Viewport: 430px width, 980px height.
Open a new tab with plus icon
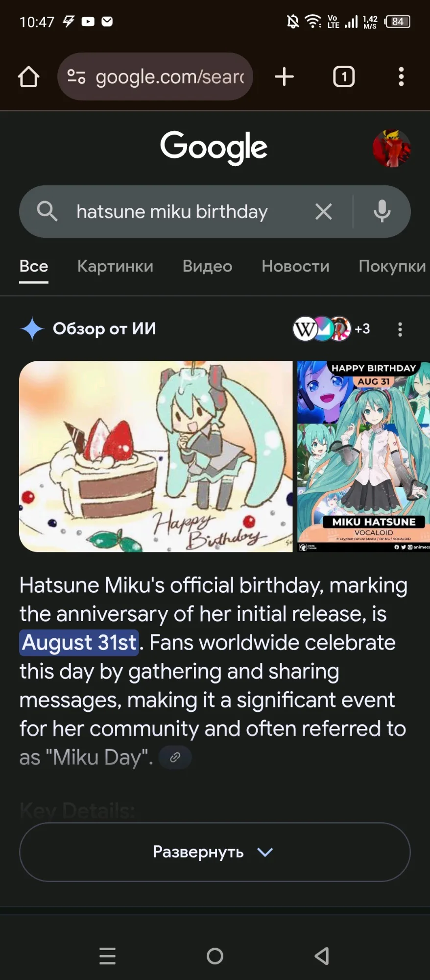284,77
